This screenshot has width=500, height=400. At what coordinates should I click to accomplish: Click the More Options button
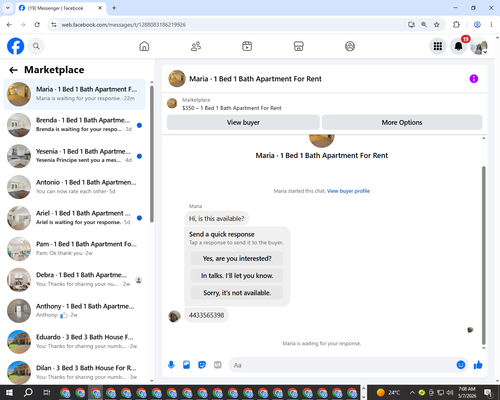tap(402, 122)
